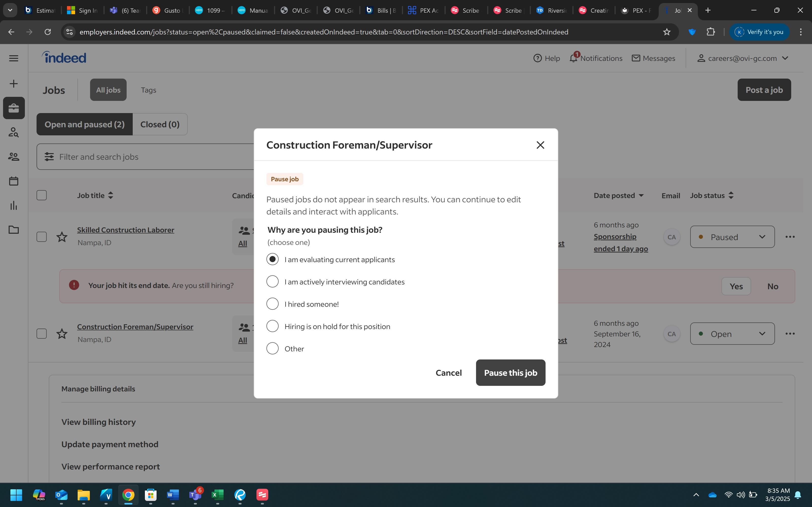
Task: Switch to the Closed (0) tab
Action: 160,124
